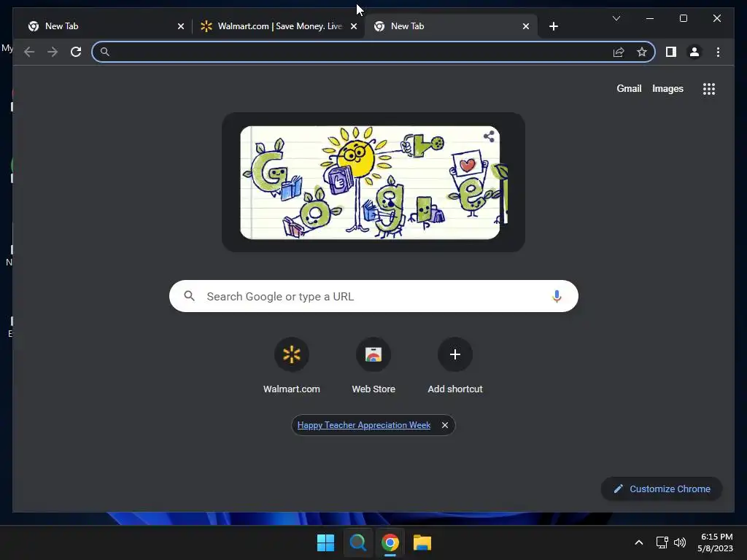Minimize the Chrome window
Screen dimensions: 747x560
(650, 18)
